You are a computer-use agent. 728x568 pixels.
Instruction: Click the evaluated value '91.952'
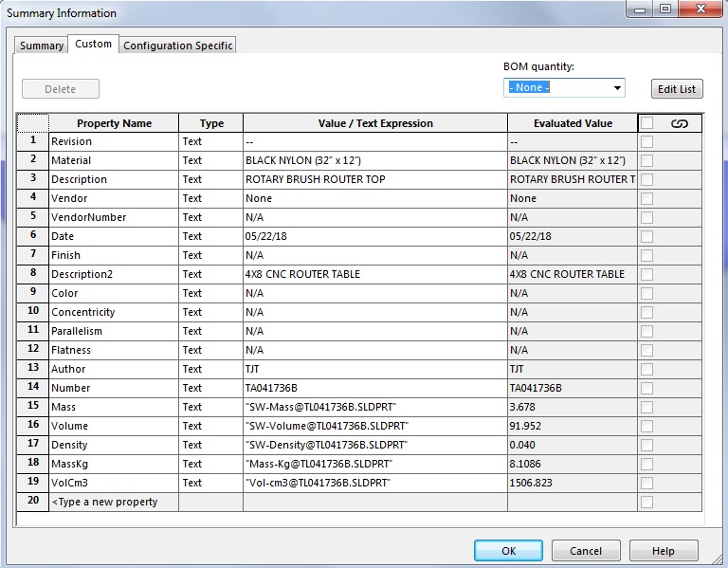pyautogui.click(x=573, y=427)
